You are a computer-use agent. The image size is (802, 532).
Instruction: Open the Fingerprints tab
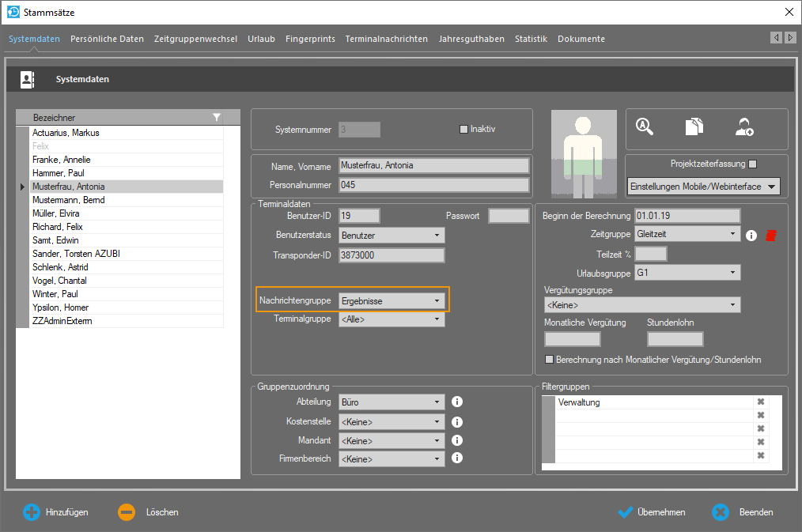(x=310, y=39)
